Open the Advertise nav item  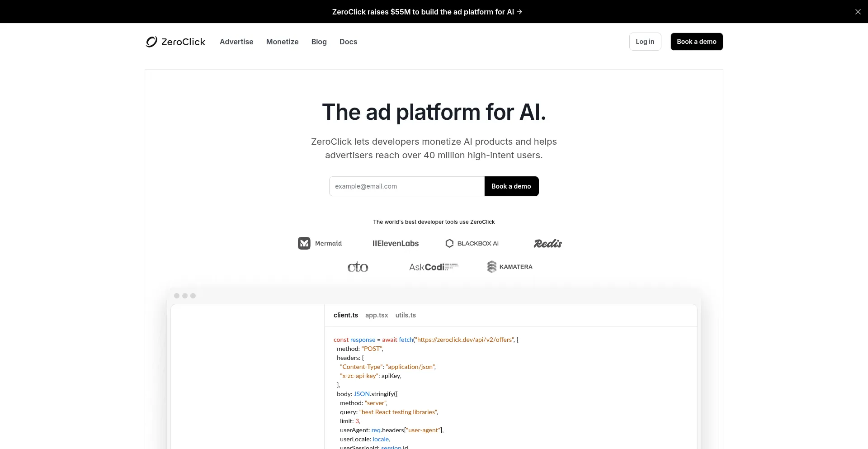coord(236,42)
